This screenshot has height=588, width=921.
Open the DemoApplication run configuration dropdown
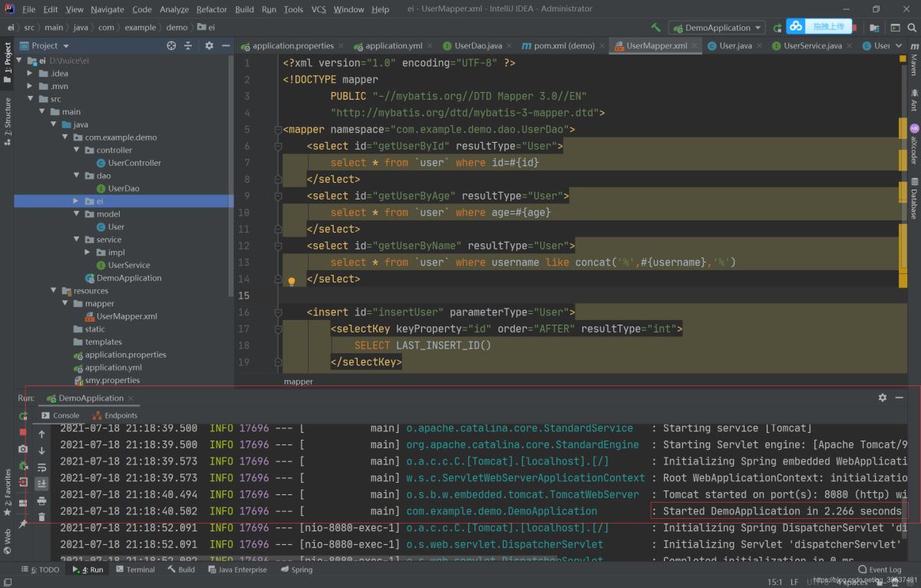717,28
